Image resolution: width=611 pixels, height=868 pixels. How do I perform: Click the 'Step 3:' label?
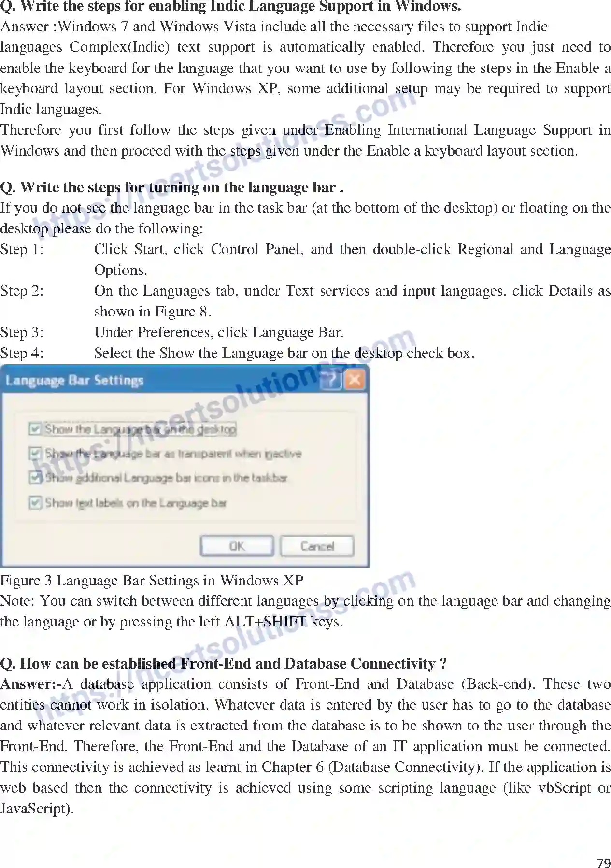point(22,332)
